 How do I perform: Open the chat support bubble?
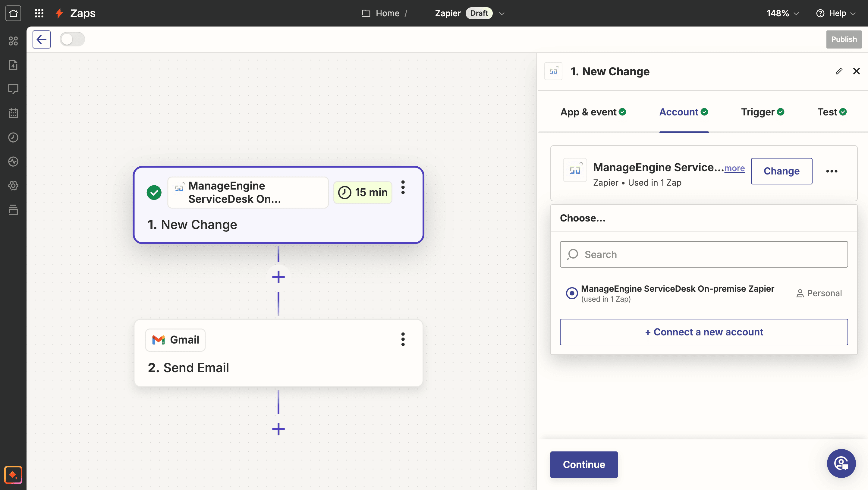(x=841, y=463)
